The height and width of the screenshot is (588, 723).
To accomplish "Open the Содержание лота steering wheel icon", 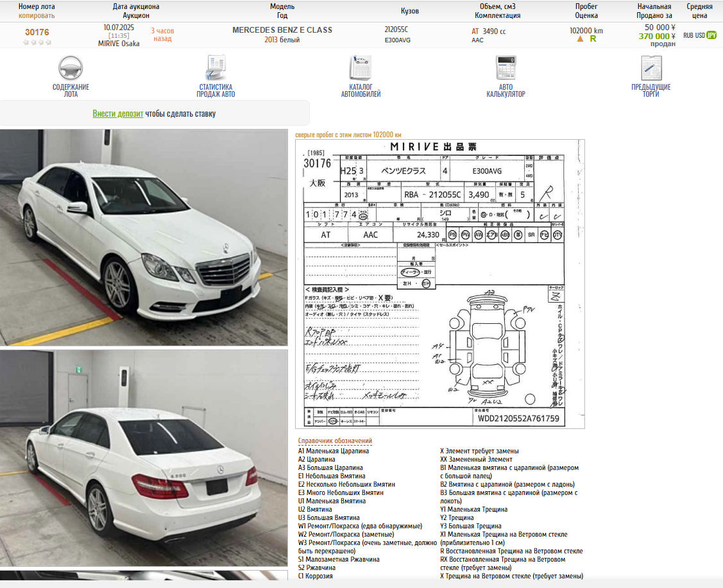I will tap(71, 68).
